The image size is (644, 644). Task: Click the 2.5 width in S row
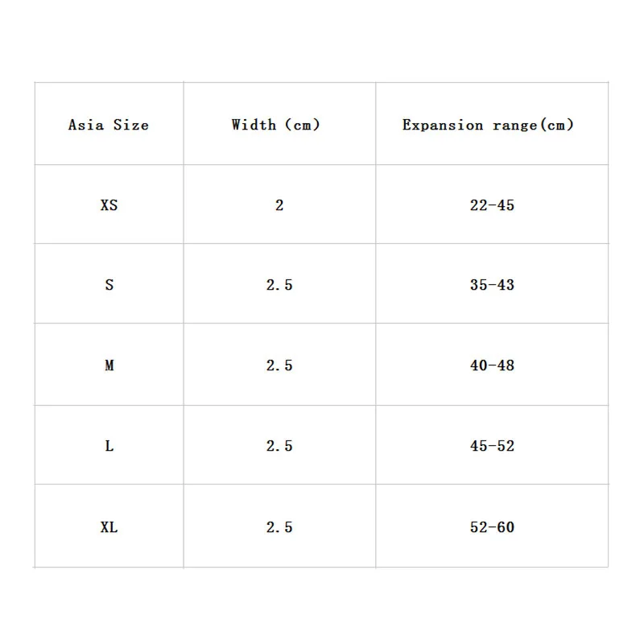point(279,283)
